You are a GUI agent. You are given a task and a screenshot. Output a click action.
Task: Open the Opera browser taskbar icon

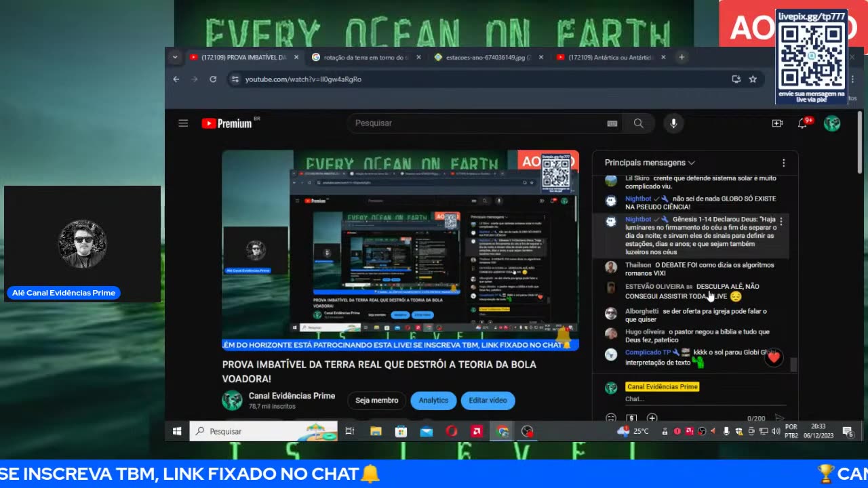coord(452,431)
